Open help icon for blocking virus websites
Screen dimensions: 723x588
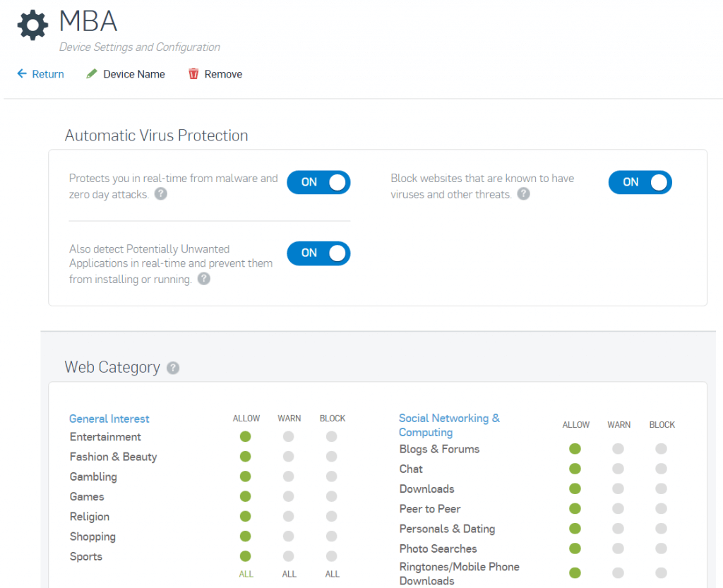point(523,194)
